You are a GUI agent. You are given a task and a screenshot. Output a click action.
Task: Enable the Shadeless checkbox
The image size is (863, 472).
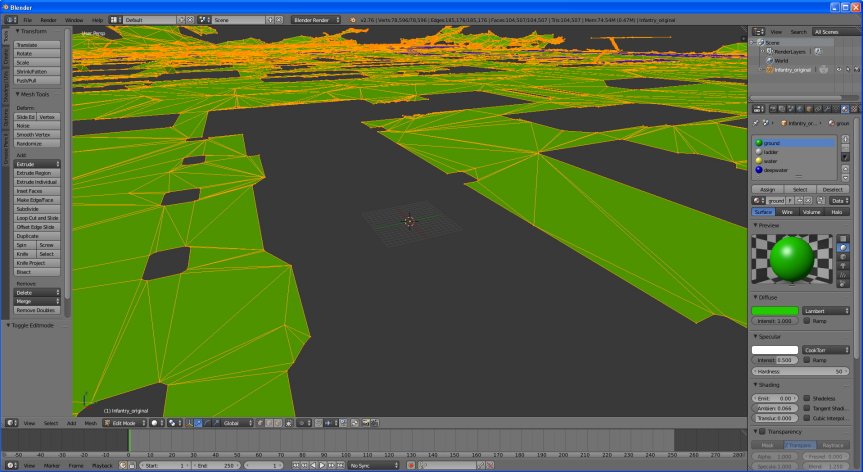pos(807,398)
